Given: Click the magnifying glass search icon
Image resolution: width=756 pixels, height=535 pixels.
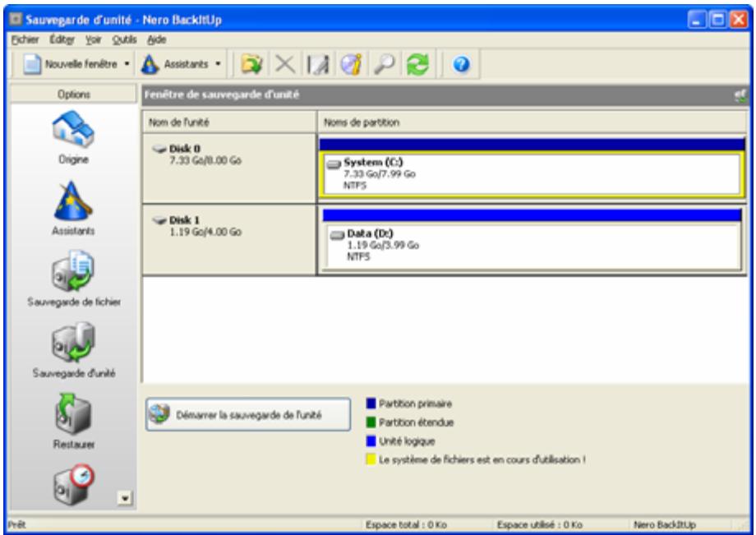Looking at the screenshot, I should [385, 64].
